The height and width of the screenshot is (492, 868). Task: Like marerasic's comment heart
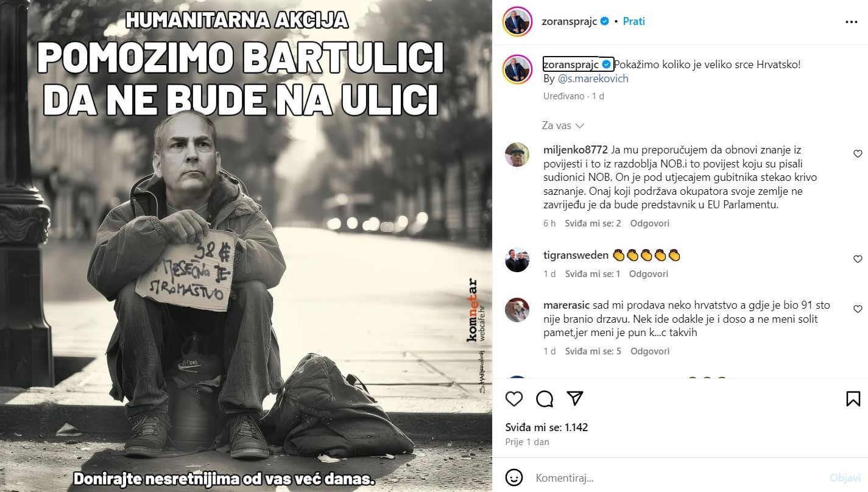858,309
